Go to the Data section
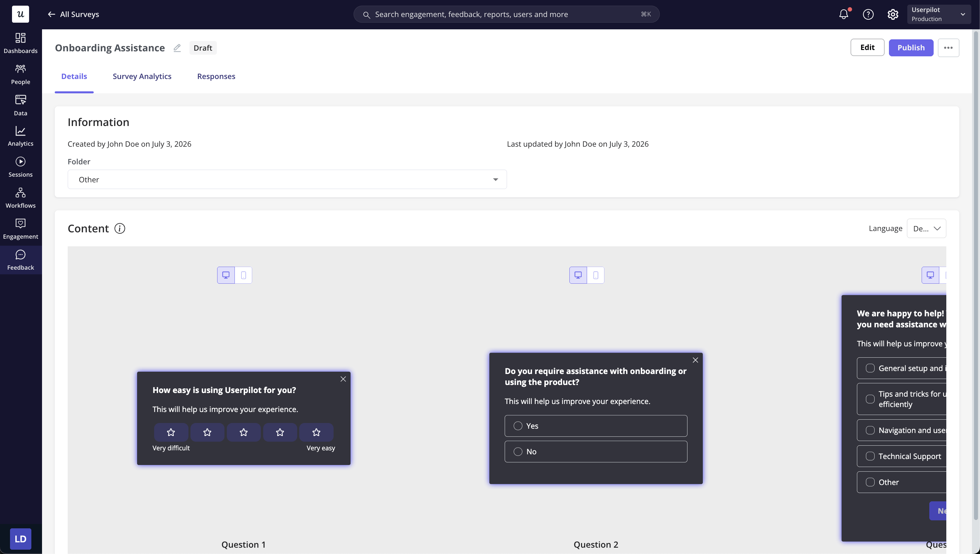 (x=21, y=106)
